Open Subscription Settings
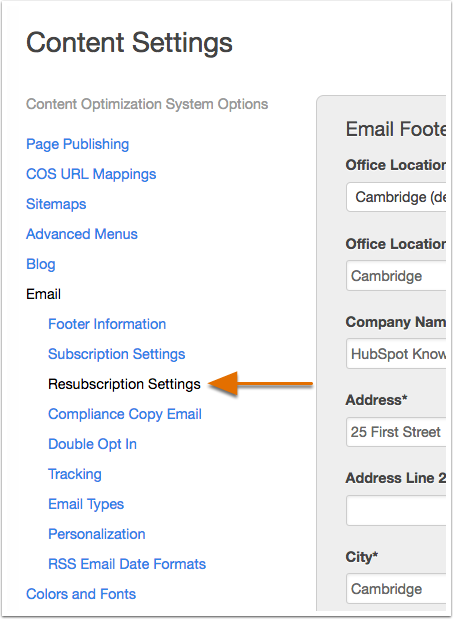 point(116,354)
